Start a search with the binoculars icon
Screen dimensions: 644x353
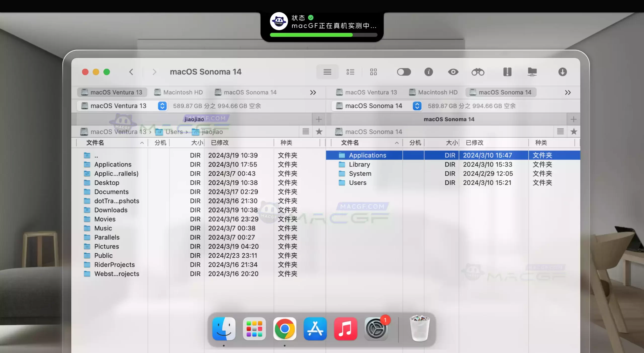tap(477, 72)
